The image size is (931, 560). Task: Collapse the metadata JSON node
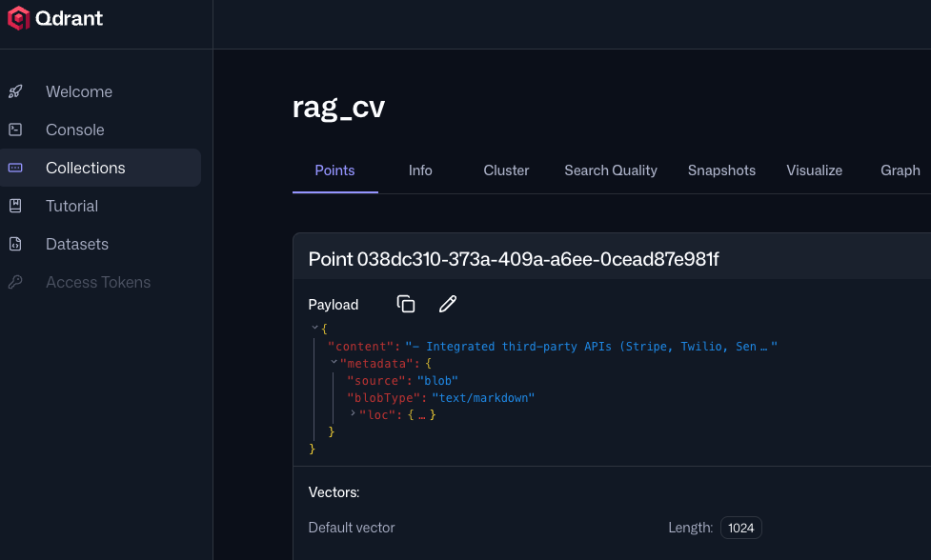[x=334, y=362]
